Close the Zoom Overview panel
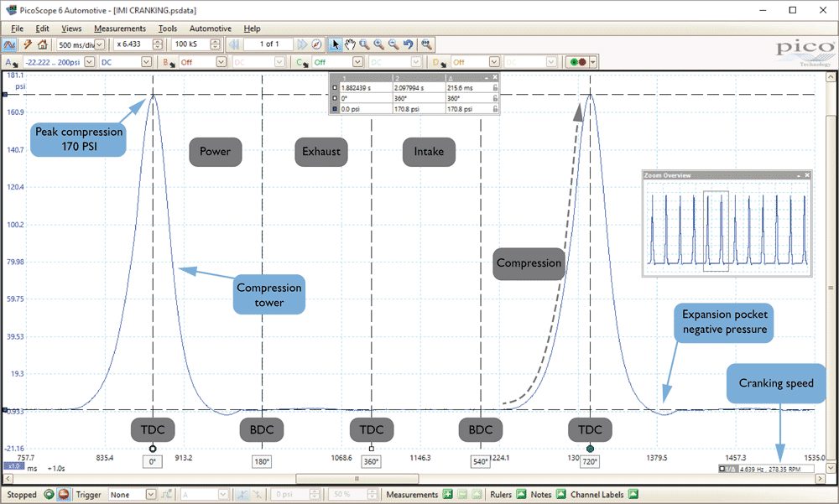The height and width of the screenshot is (504, 839). pos(807,175)
